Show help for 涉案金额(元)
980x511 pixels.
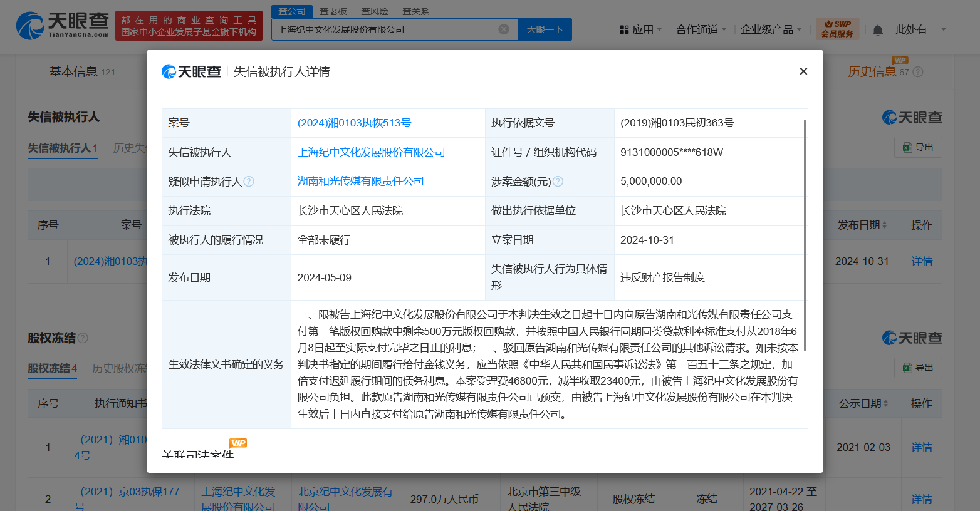558,182
